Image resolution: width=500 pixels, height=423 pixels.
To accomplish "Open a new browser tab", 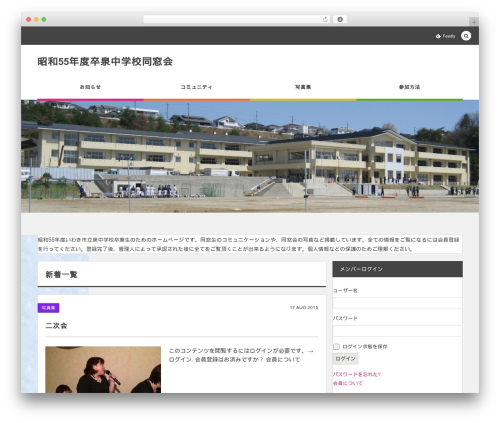I will coord(474,22).
